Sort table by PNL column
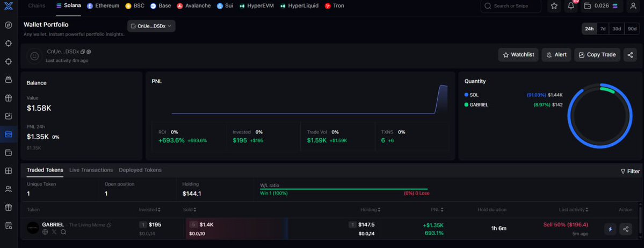Image resolution: width=644 pixels, height=248 pixels. (x=437, y=210)
